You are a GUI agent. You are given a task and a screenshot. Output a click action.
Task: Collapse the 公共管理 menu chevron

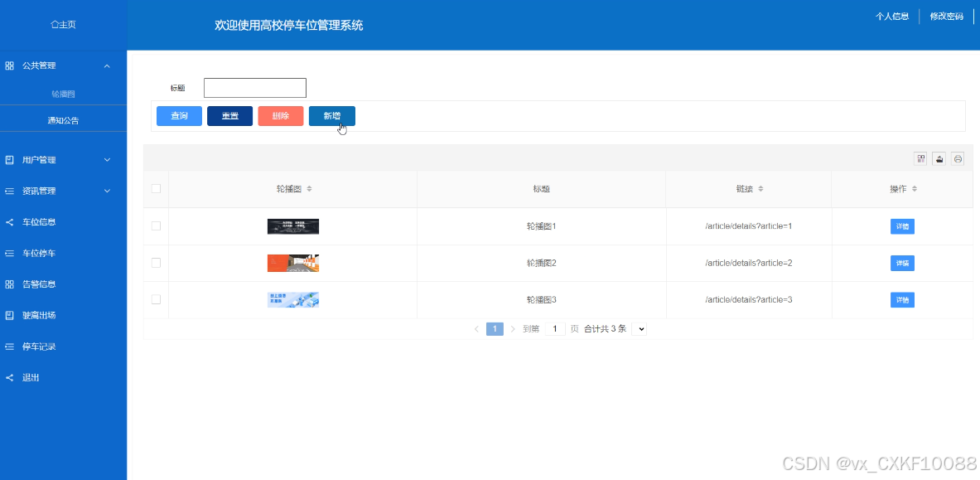(107, 65)
